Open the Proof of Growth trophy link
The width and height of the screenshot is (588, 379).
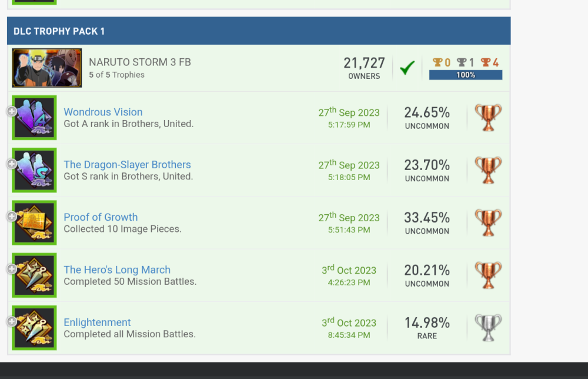coord(101,217)
